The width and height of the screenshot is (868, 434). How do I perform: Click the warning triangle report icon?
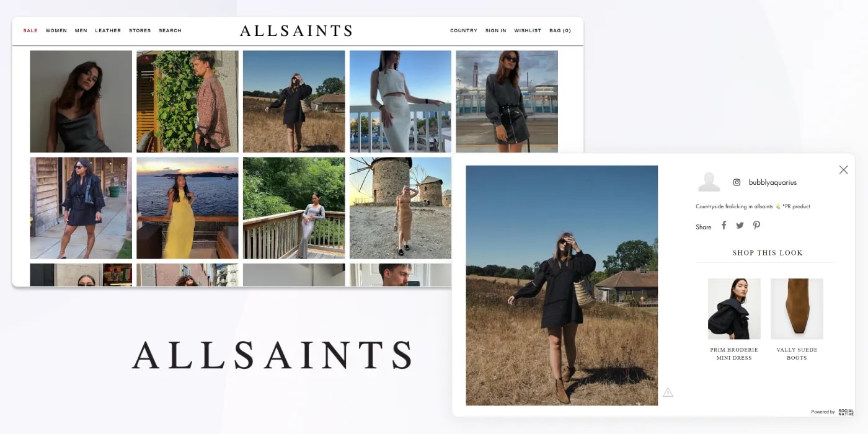click(x=668, y=392)
